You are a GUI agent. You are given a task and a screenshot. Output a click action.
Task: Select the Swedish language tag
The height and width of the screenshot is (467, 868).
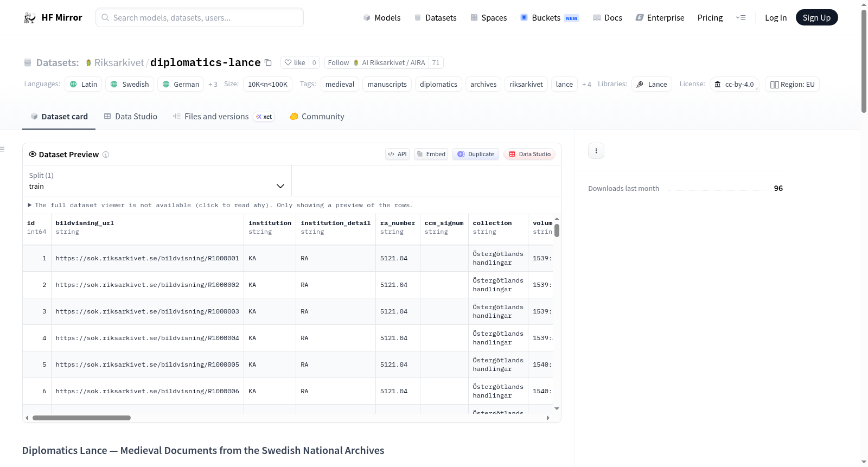click(x=130, y=84)
